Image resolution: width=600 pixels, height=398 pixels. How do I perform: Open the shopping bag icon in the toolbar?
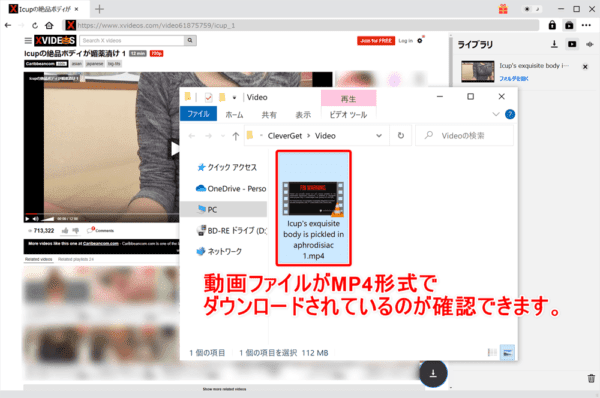point(569,25)
